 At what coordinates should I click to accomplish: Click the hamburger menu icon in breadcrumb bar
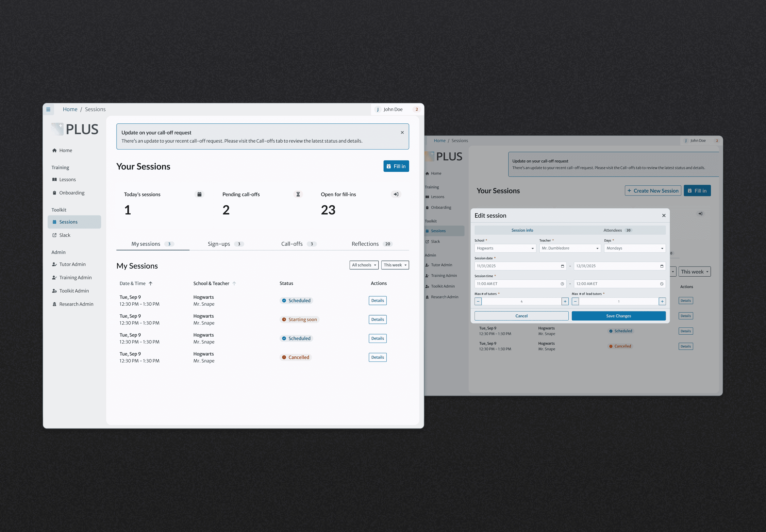coord(48,109)
